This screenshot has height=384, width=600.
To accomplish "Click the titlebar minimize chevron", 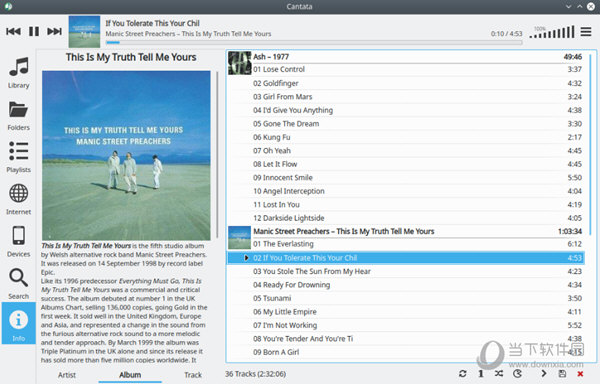I will (569, 7).
